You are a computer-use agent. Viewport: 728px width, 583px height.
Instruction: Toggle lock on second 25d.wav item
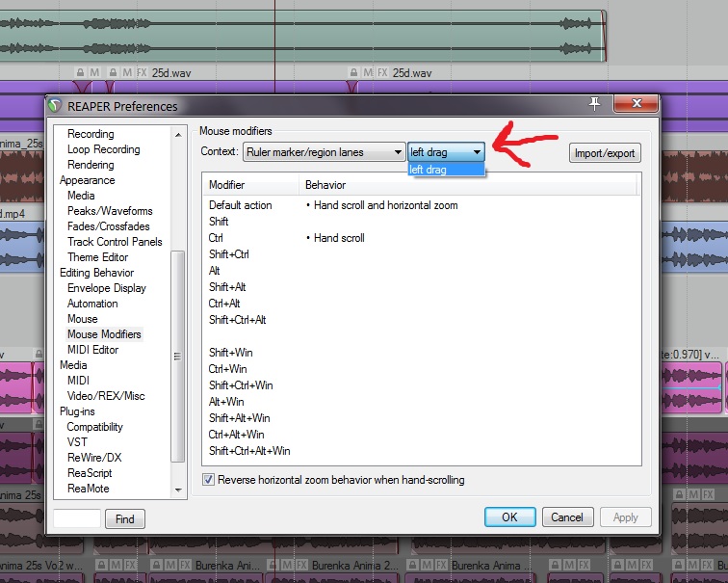point(353,72)
